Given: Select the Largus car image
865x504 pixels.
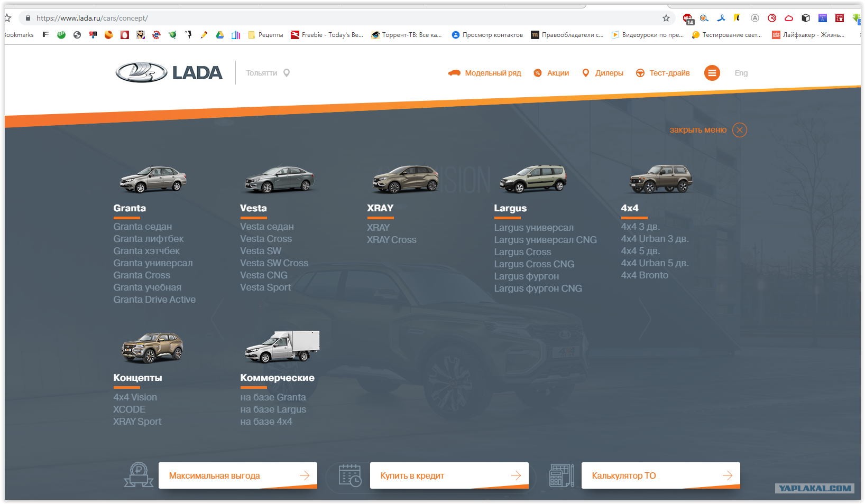Looking at the screenshot, I should click(x=533, y=179).
